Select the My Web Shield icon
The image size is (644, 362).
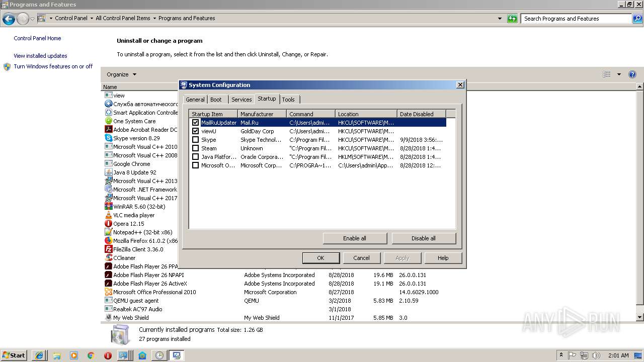pos(109,318)
